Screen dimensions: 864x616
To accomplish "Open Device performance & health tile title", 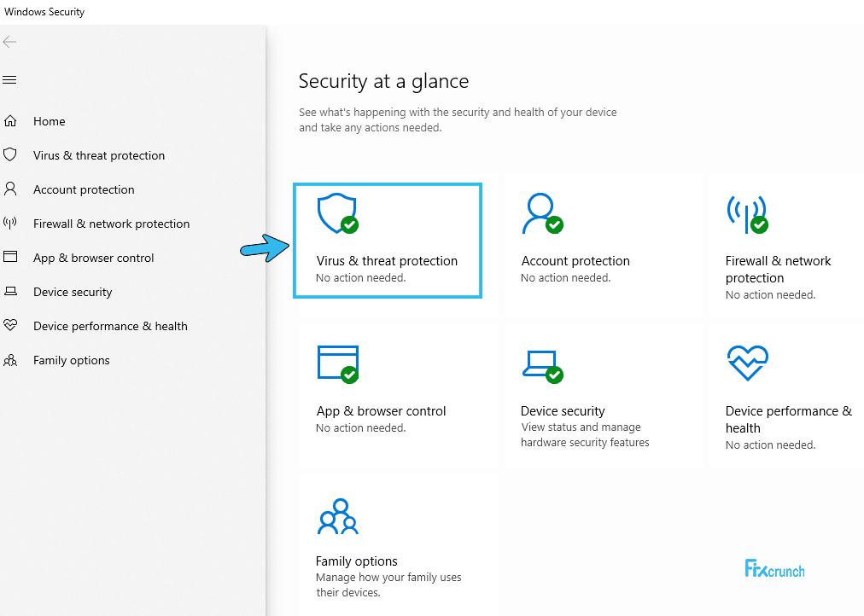I will pyautogui.click(x=789, y=420).
